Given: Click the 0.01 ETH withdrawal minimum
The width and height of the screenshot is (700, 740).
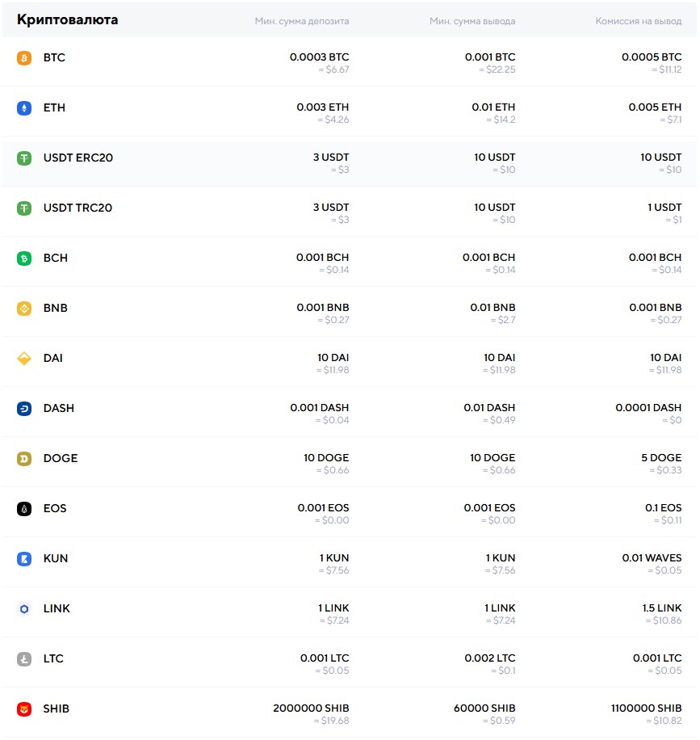Looking at the screenshot, I should point(493,107).
